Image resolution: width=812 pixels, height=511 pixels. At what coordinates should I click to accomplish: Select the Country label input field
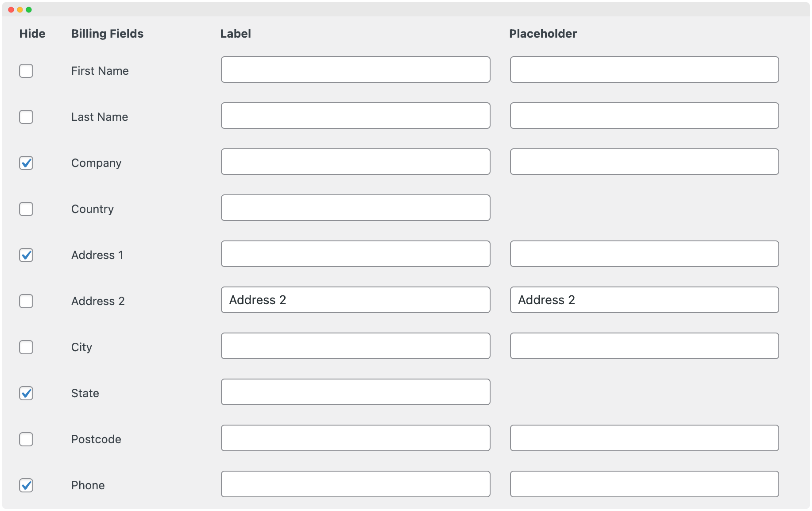(356, 208)
